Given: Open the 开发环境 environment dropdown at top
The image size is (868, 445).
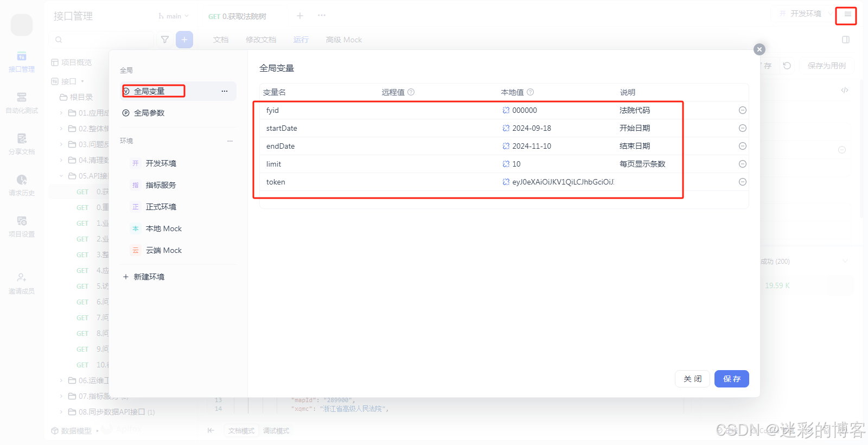Looking at the screenshot, I should click(805, 14).
